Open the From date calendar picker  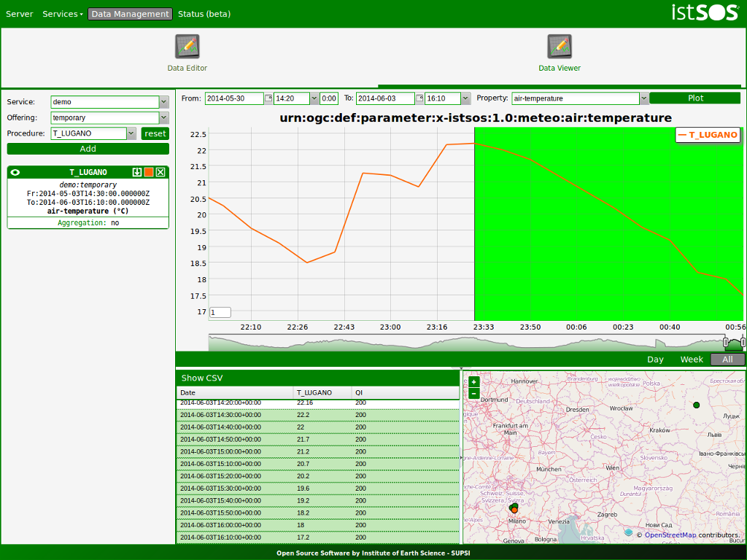pyautogui.click(x=268, y=98)
